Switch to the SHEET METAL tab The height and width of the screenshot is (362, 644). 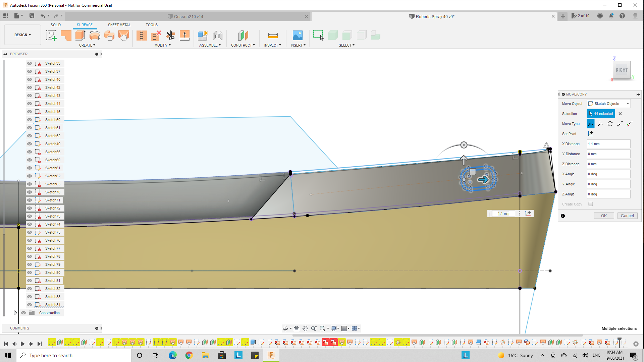119,24
